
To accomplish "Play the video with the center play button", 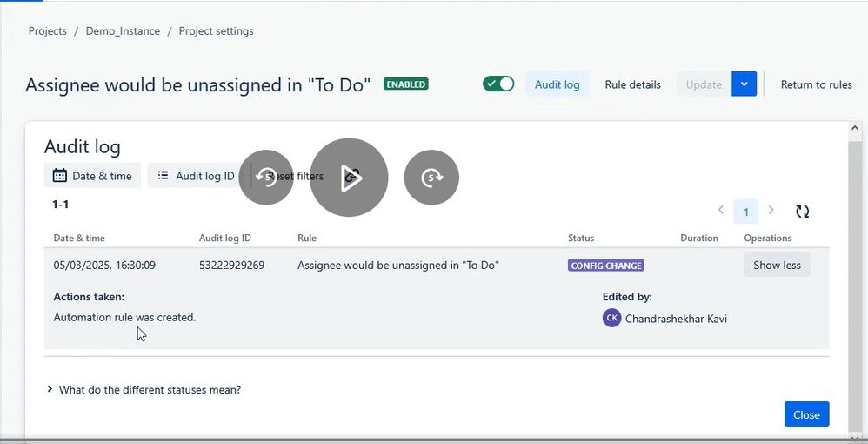I will click(x=349, y=178).
